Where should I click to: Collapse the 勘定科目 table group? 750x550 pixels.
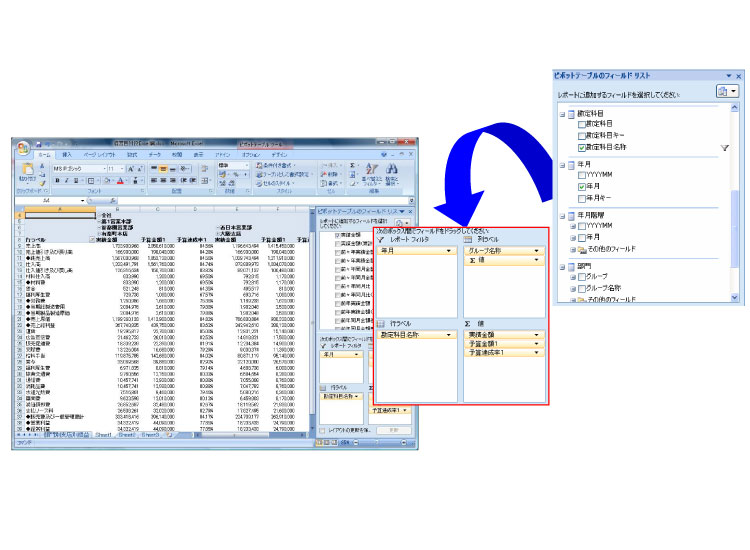click(x=562, y=114)
